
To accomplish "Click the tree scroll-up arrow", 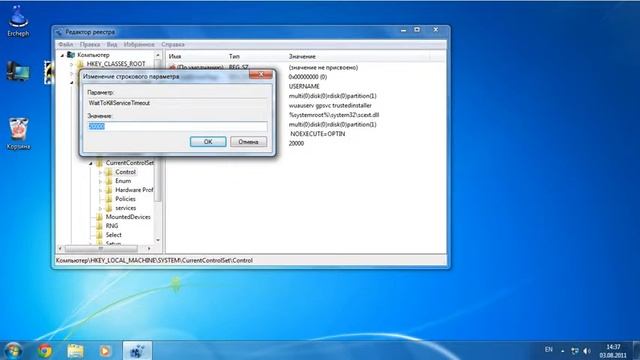I will [158, 55].
